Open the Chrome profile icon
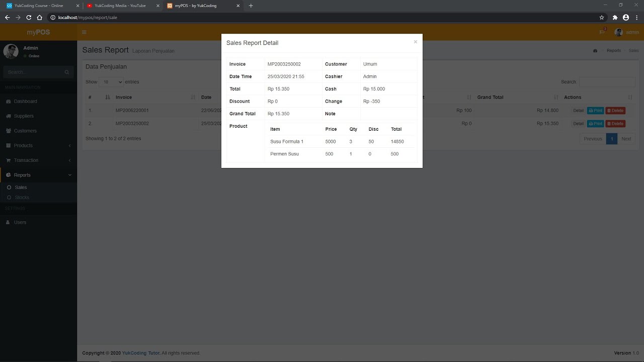 [x=626, y=18]
